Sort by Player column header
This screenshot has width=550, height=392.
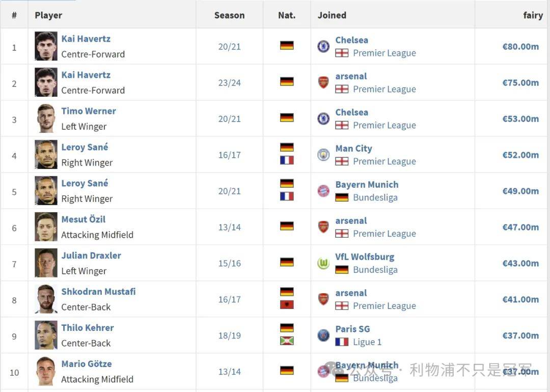pos(48,15)
